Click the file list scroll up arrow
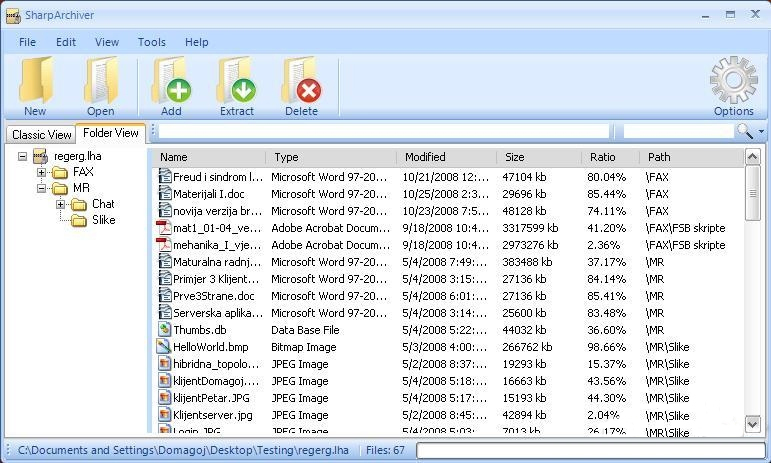The image size is (771, 463). tap(753, 157)
